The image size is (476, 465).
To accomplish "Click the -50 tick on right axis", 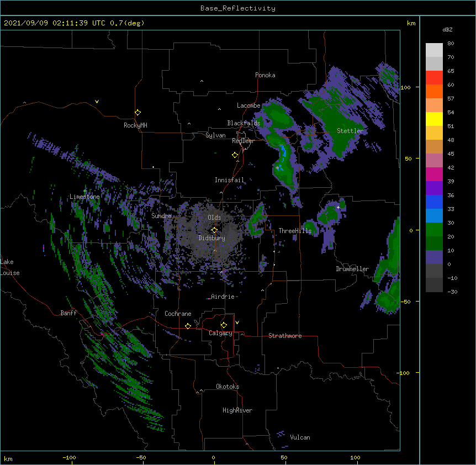I will coord(405,302).
